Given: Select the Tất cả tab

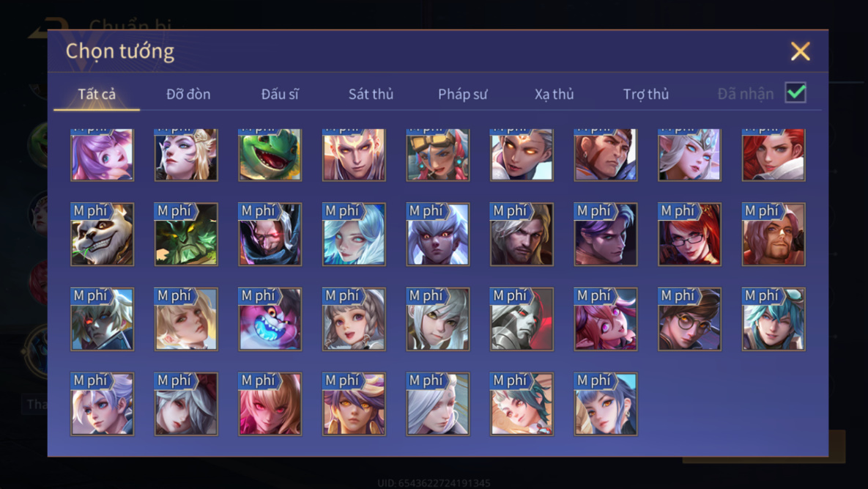Looking at the screenshot, I should point(97,94).
